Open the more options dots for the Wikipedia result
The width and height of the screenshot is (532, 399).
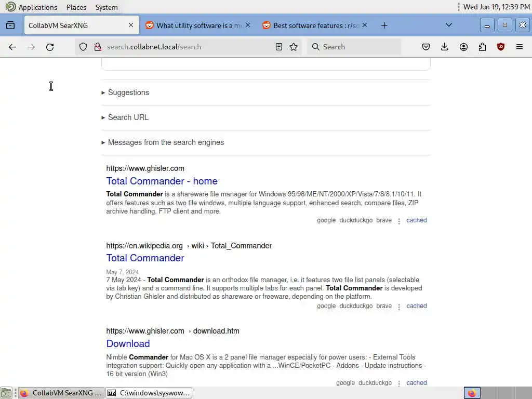pyautogui.click(x=399, y=307)
